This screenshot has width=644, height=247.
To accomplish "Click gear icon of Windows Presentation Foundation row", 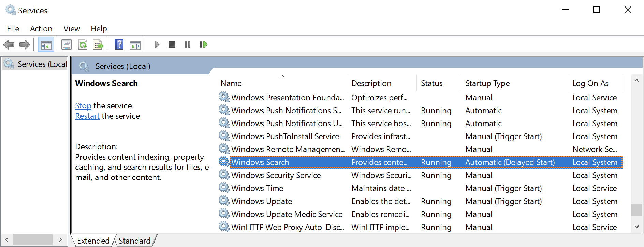I will click(x=224, y=97).
